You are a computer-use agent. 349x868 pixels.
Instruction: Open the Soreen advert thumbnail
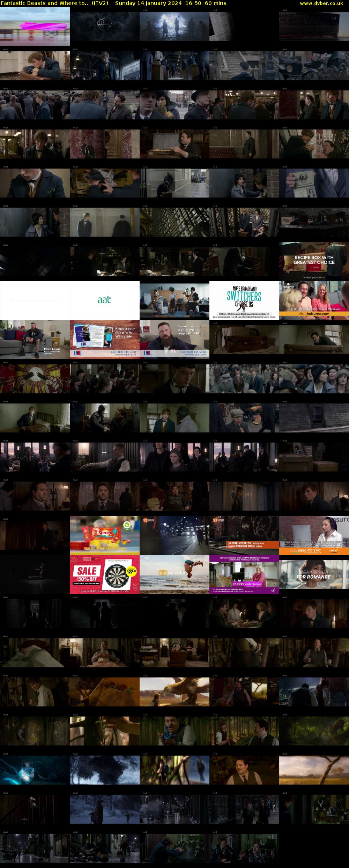[105, 535]
